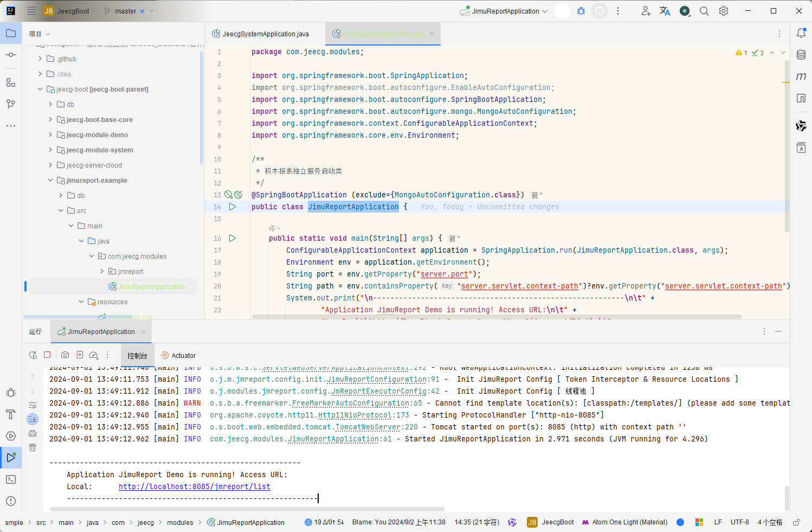Select JimuReportApplication run tab

click(x=101, y=331)
